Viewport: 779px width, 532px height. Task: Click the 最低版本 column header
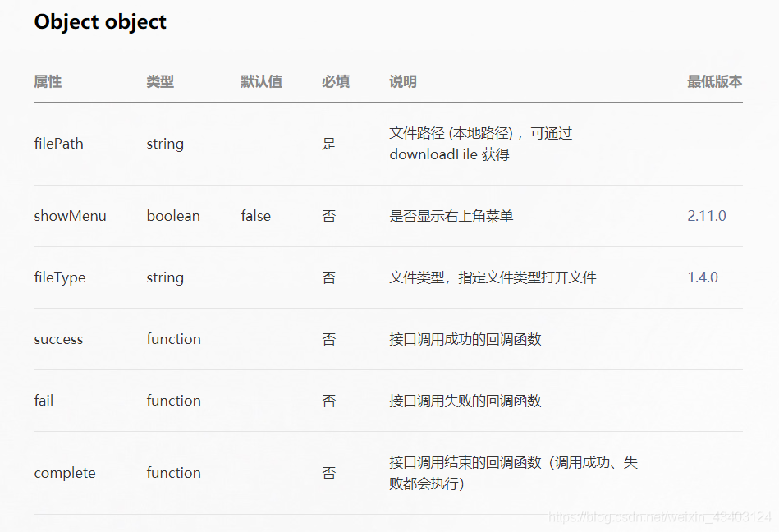[x=713, y=82]
